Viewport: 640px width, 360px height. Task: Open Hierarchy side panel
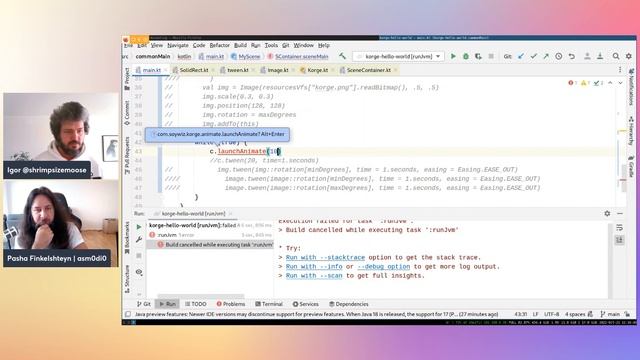coord(631,131)
